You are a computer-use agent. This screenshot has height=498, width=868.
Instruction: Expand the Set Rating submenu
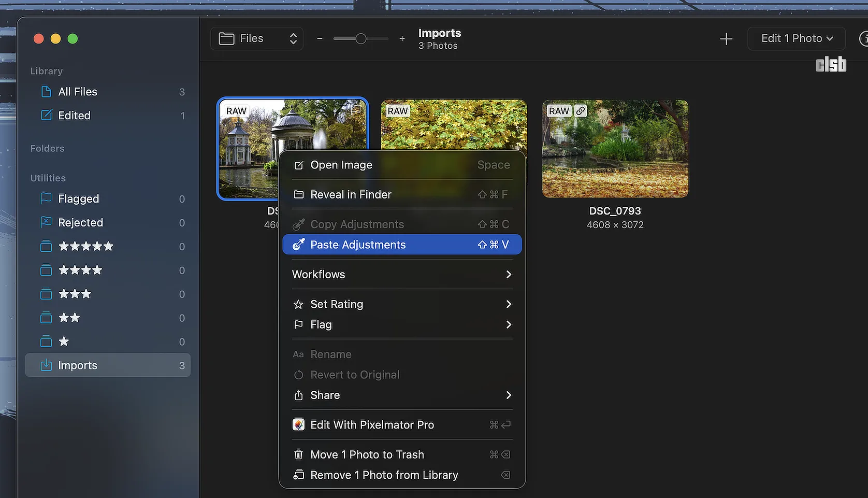pos(402,304)
